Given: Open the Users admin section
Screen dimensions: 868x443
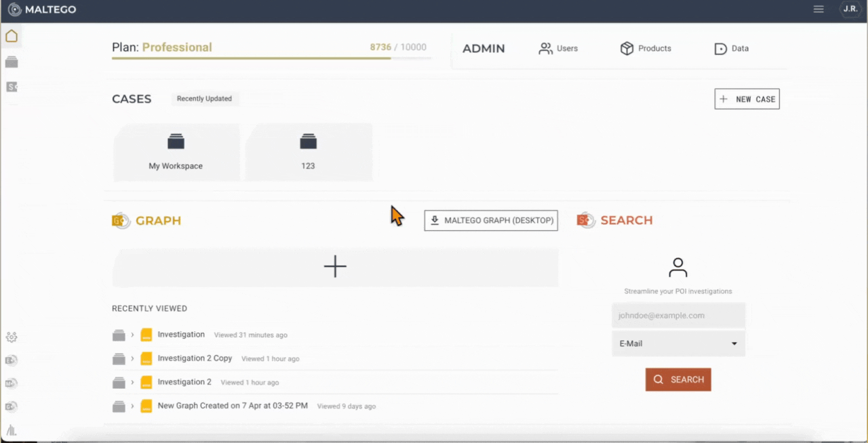Looking at the screenshot, I should [558, 49].
